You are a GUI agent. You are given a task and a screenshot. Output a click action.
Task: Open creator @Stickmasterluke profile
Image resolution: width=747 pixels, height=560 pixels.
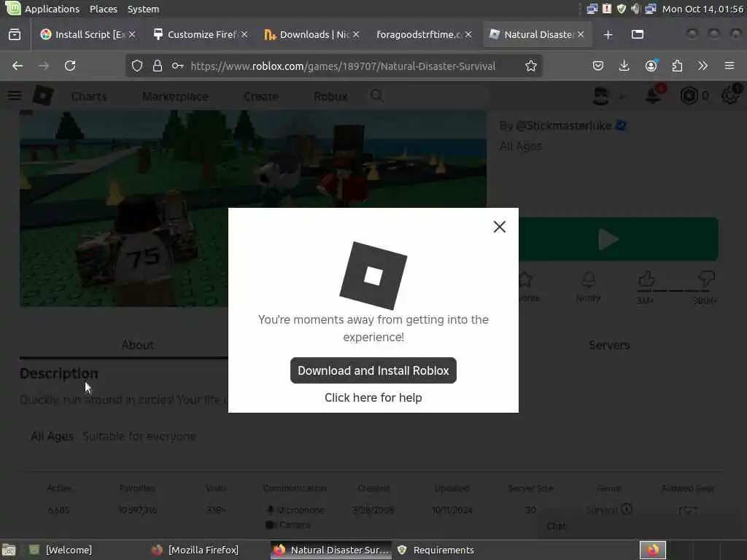(564, 125)
